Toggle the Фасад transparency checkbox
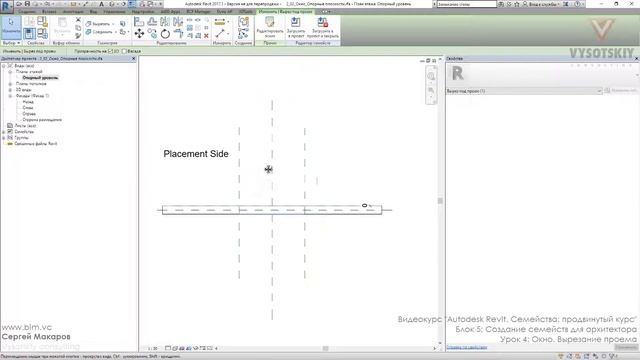Viewport: 640px width, 360px height. [124, 51]
